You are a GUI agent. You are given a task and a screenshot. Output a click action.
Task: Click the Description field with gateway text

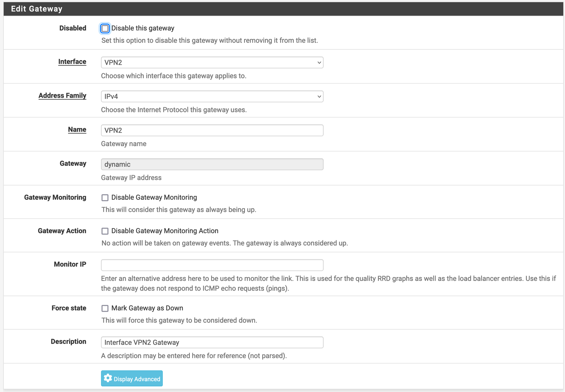point(212,342)
